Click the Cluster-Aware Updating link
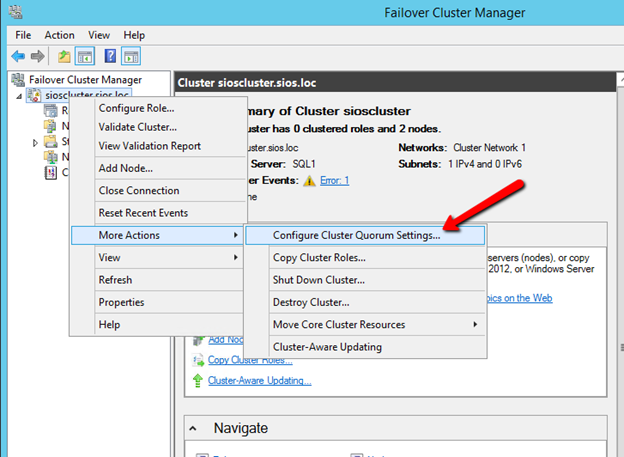Screen dimensions: 624x457 click(x=259, y=380)
